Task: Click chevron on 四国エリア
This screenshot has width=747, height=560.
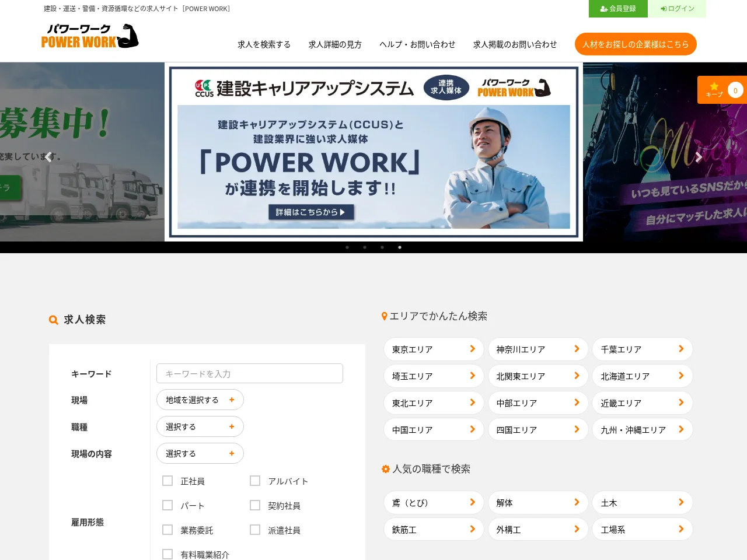Action: (x=577, y=429)
